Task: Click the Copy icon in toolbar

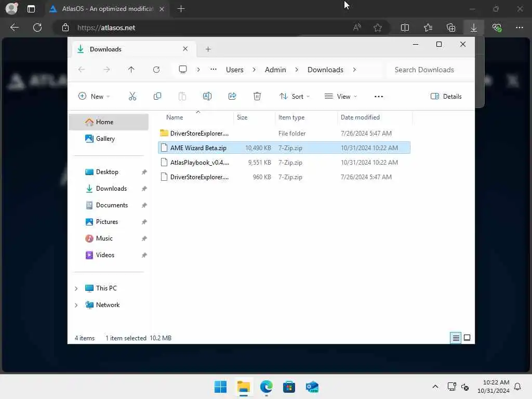Action: point(157,96)
